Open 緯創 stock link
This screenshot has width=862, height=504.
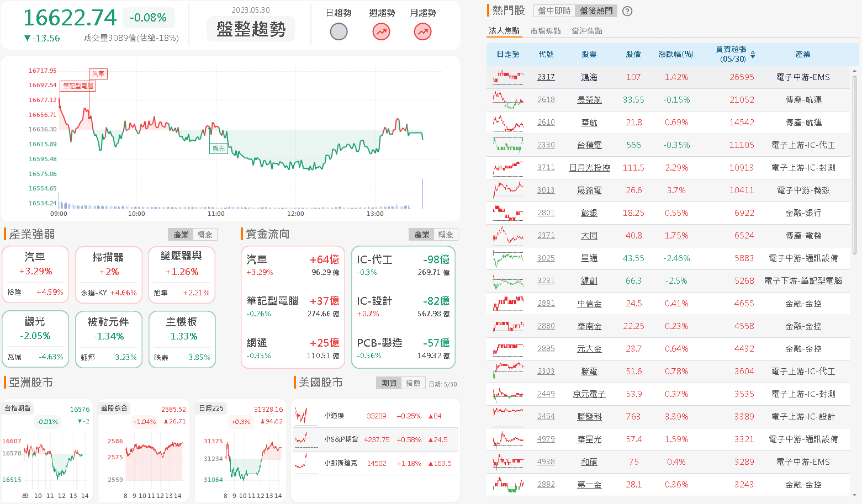click(x=589, y=280)
